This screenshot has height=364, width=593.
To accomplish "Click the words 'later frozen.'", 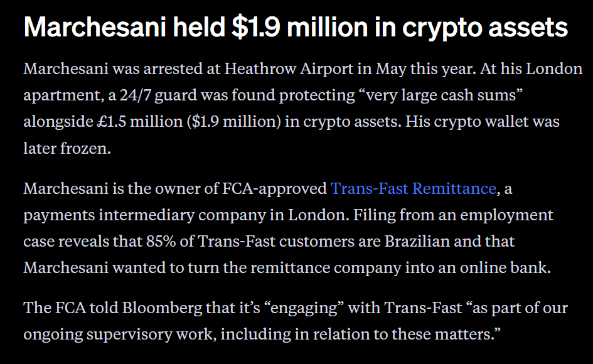I will pyautogui.click(x=67, y=148).
